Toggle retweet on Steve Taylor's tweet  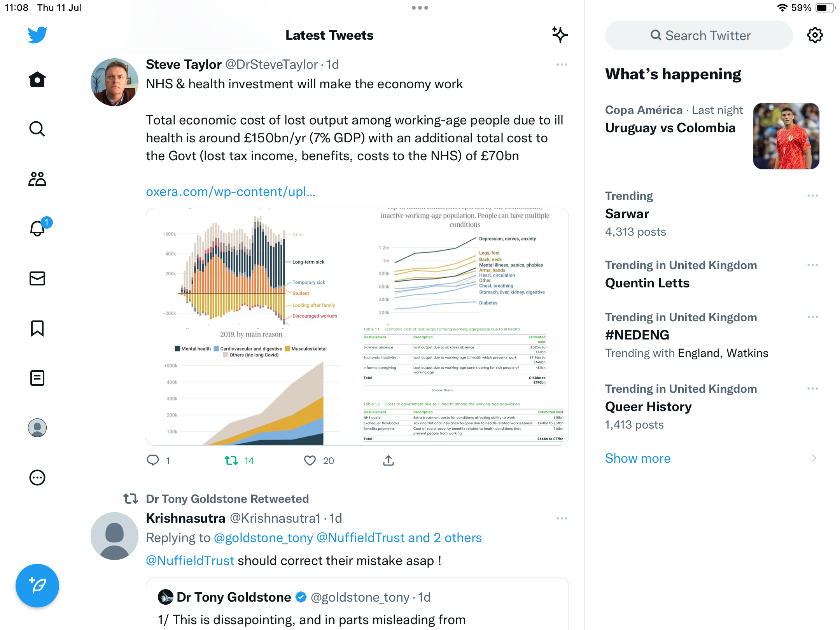tap(231, 460)
